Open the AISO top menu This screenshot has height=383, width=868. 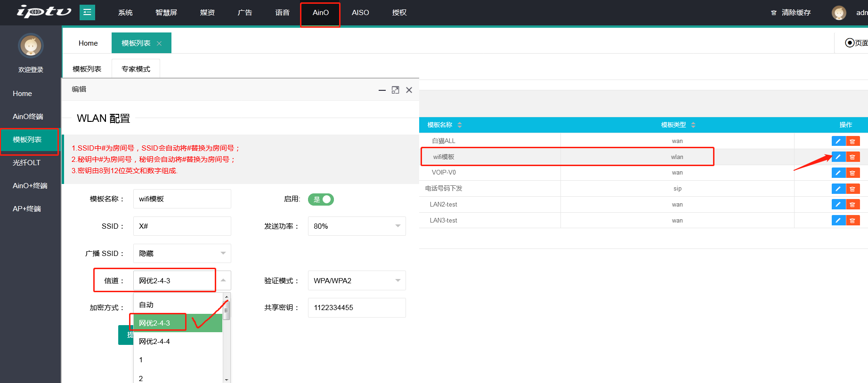[360, 13]
